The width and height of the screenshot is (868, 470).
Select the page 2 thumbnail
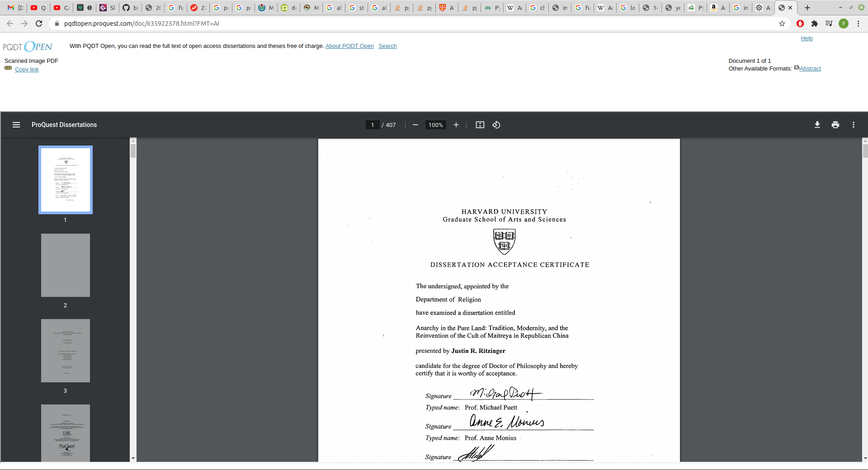(x=66, y=265)
